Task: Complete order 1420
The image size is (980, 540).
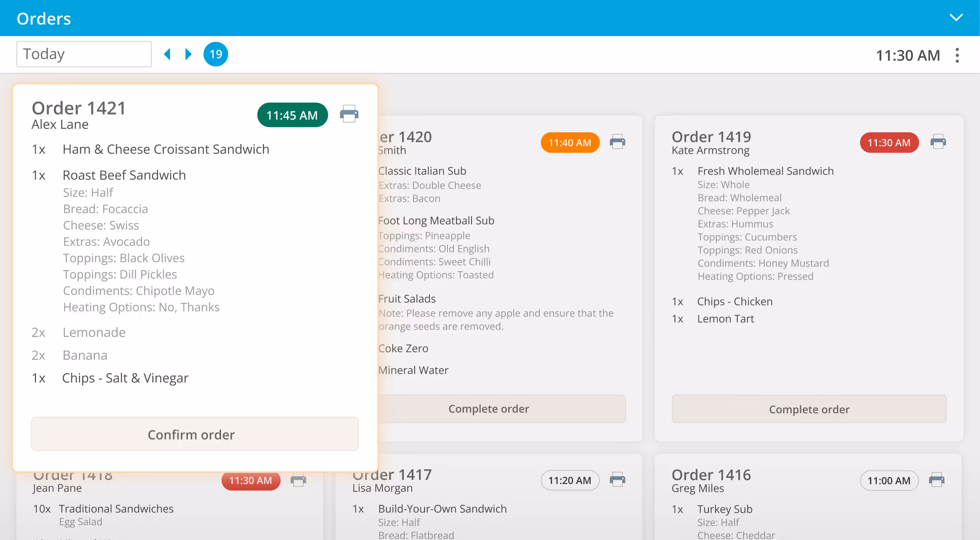Action: 489,408
